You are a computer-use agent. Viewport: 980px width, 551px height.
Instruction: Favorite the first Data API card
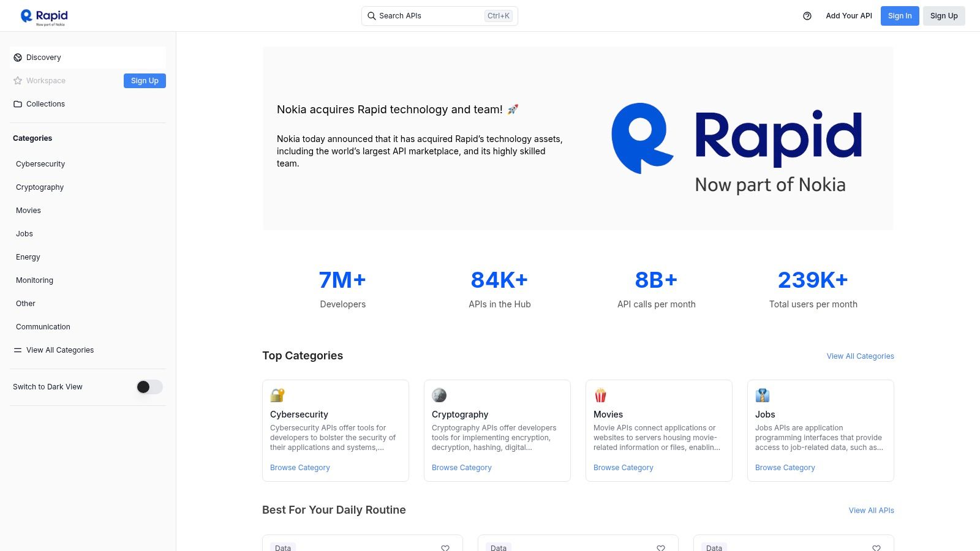pyautogui.click(x=445, y=549)
